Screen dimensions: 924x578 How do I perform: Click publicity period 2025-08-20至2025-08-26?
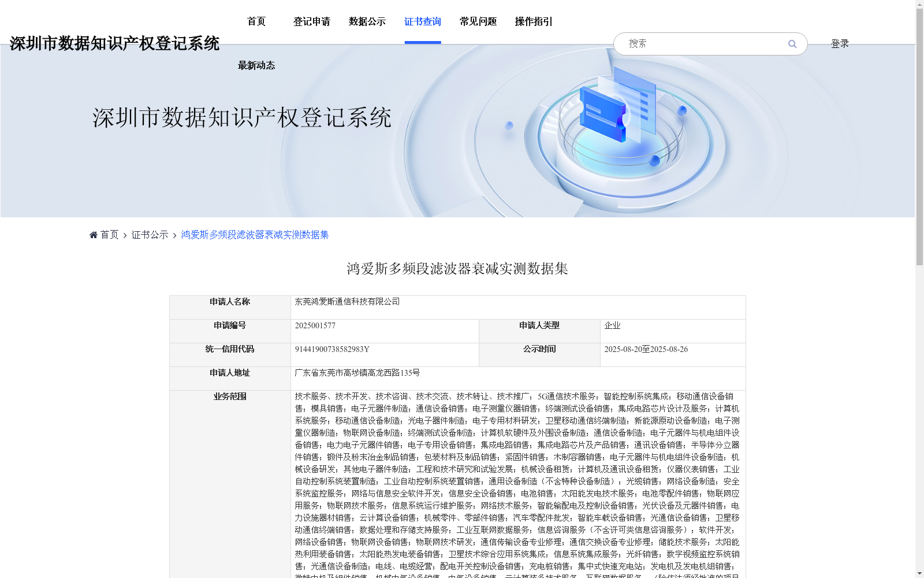coord(646,349)
